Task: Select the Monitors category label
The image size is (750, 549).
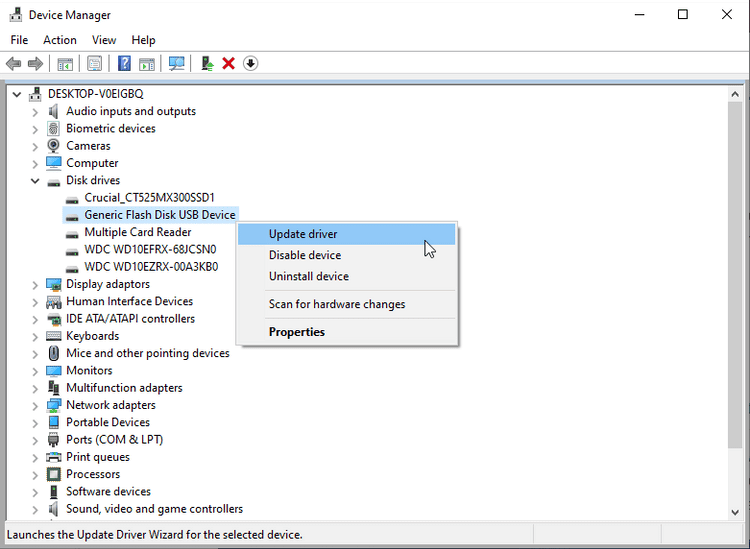Action: tap(89, 371)
